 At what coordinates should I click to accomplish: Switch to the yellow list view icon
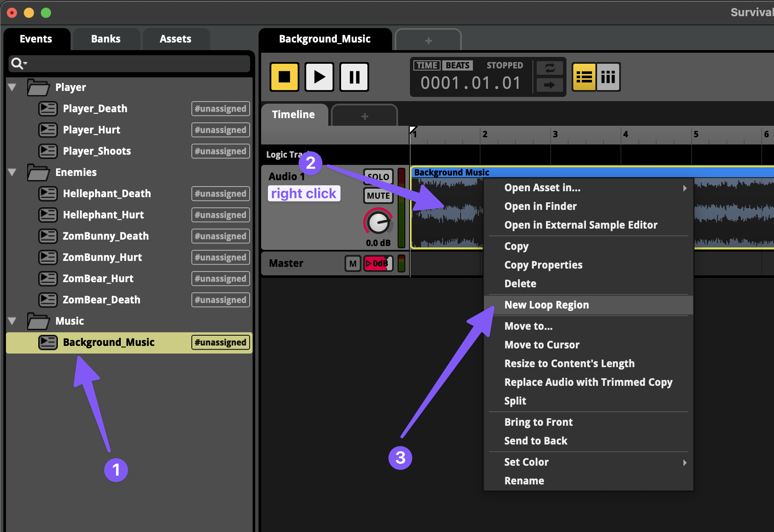point(584,77)
